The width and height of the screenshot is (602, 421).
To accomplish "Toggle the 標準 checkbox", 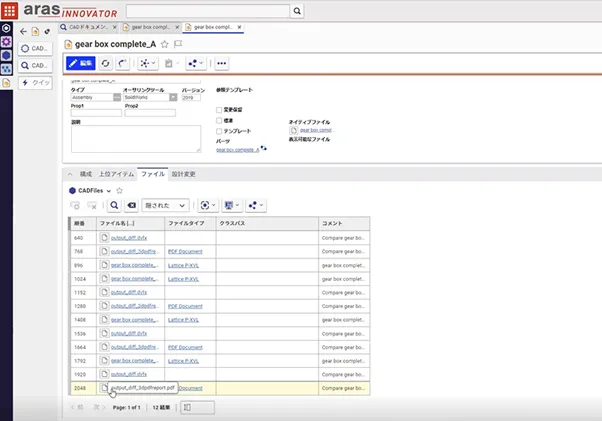I will click(x=219, y=121).
